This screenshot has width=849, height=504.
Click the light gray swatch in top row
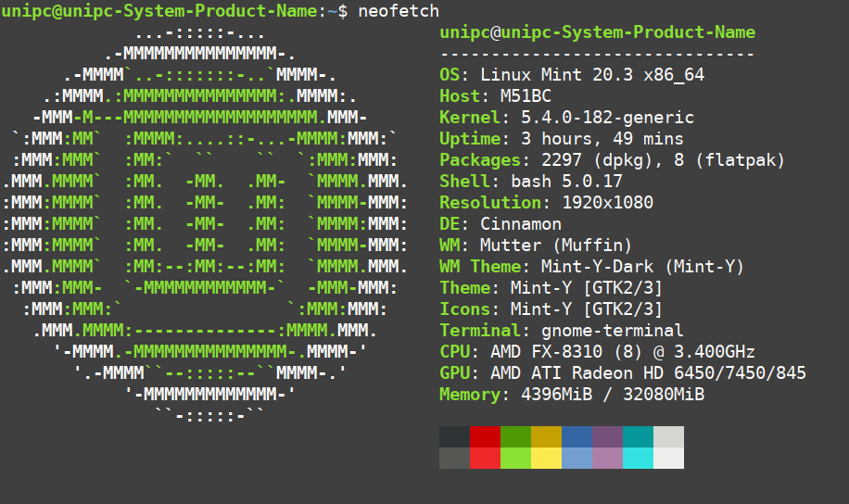(668, 437)
